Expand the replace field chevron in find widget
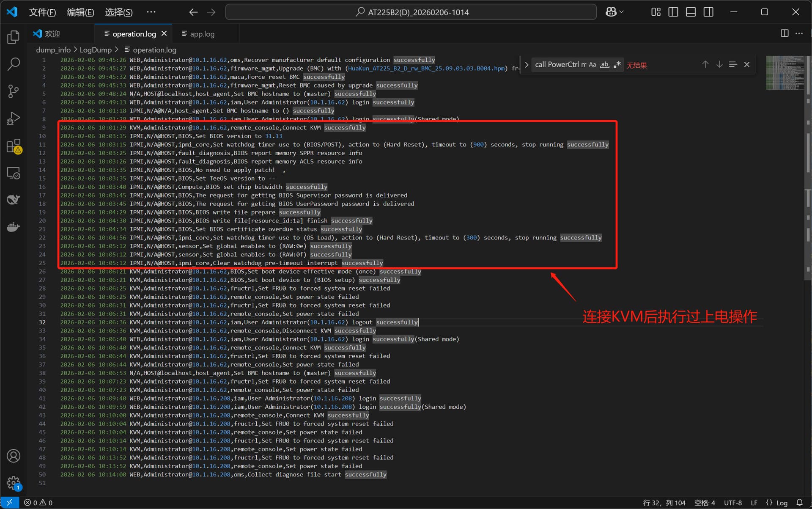812x509 pixels. click(526, 65)
